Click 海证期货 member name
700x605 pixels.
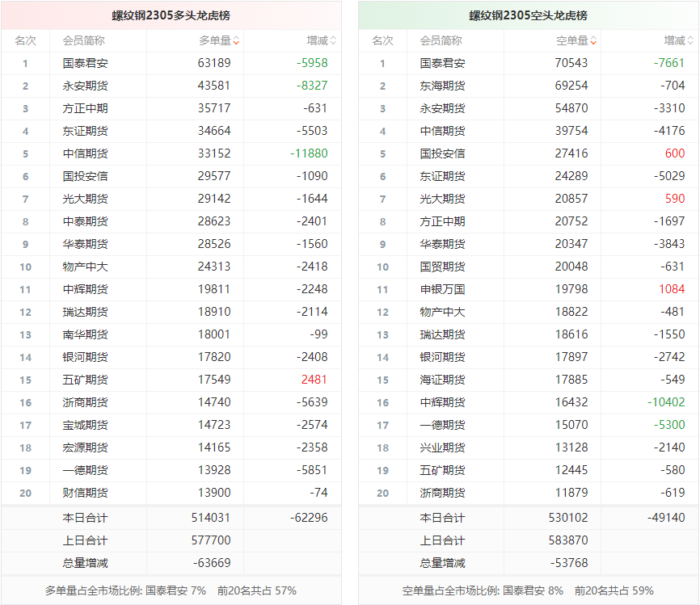coord(442,380)
